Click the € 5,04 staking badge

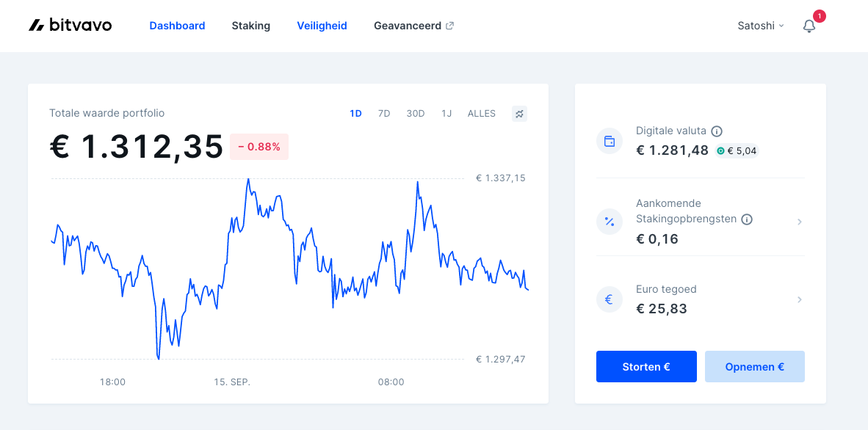click(x=737, y=150)
